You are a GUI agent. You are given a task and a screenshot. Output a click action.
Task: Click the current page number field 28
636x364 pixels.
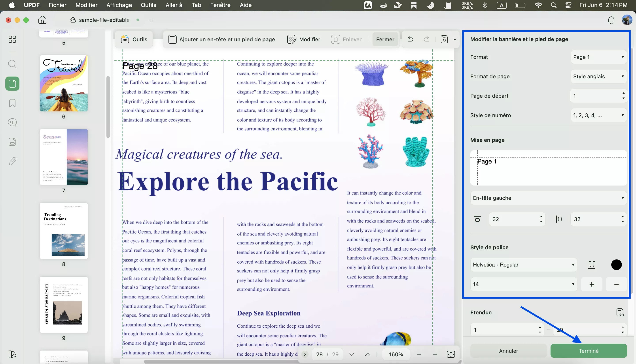tap(319, 354)
